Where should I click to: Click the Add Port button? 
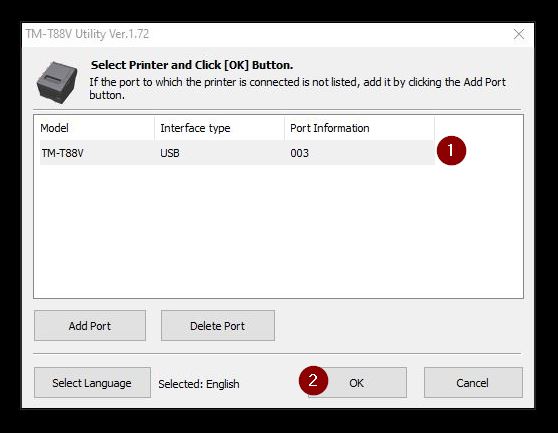90,326
